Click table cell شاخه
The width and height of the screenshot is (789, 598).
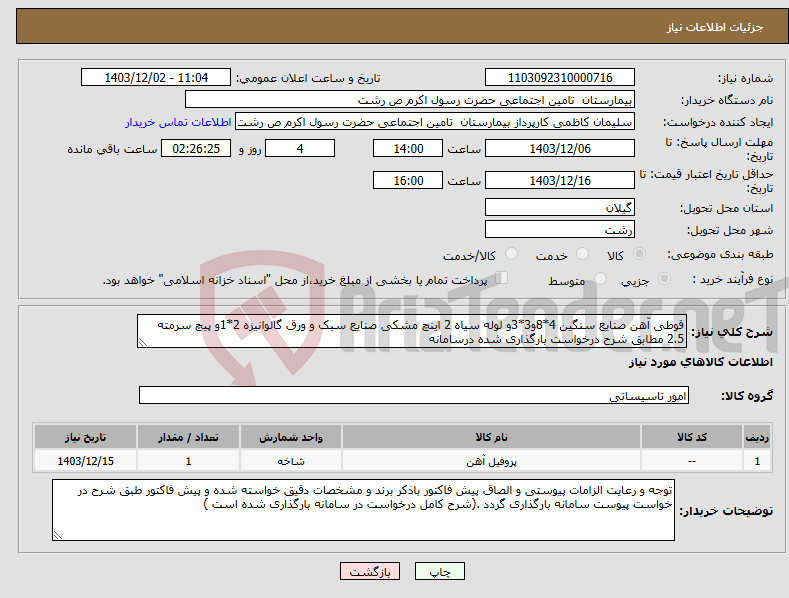pos(291,461)
